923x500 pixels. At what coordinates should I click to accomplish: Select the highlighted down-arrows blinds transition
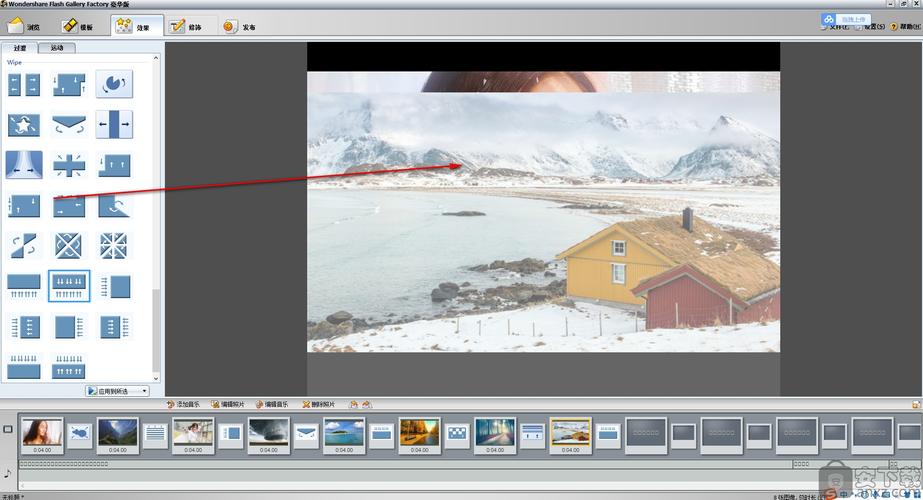pyautogui.click(x=69, y=286)
